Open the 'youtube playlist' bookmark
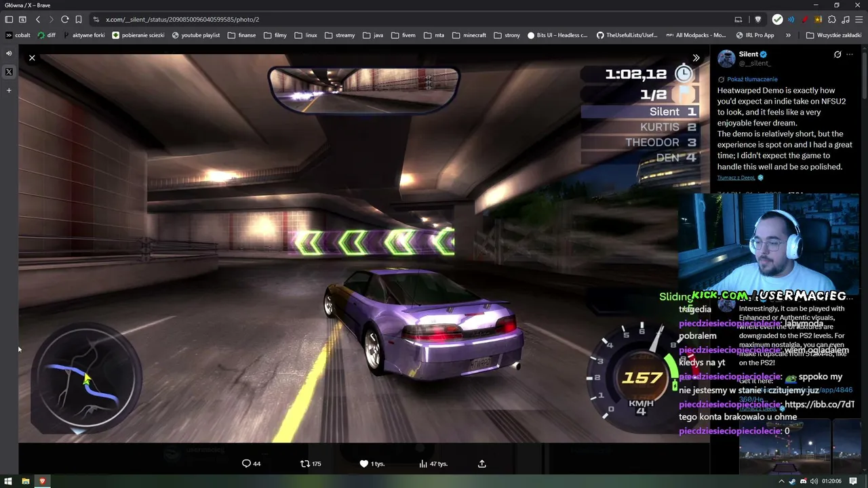This screenshot has height=488, width=868. pyautogui.click(x=196, y=35)
